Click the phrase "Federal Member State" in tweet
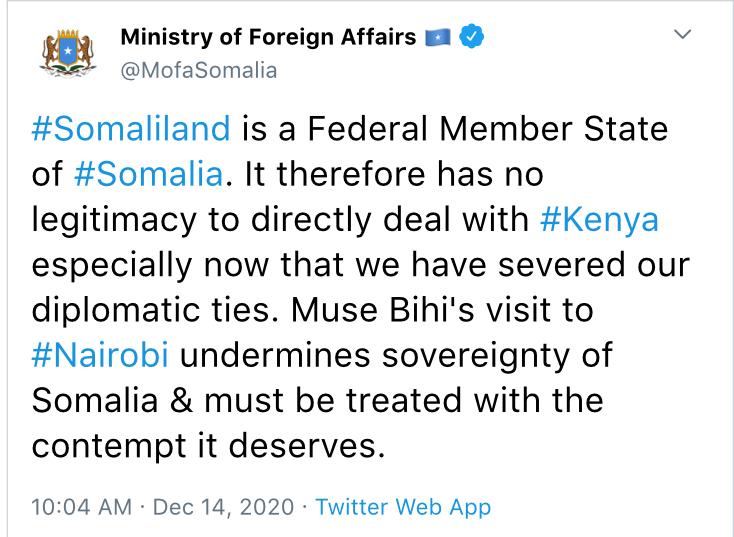Image resolution: width=734 pixels, height=537 pixels. tap(487, 128)
